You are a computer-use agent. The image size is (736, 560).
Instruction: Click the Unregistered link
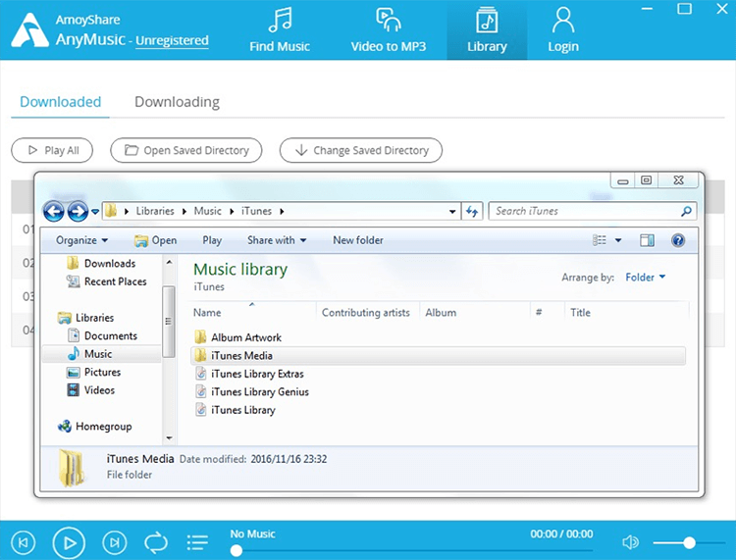(x=172, y=41)
